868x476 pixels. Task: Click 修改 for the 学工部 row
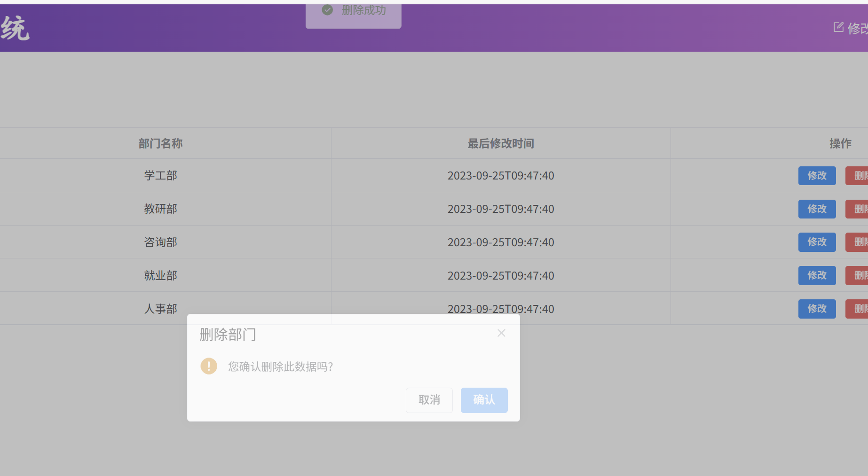coord(817,176)
